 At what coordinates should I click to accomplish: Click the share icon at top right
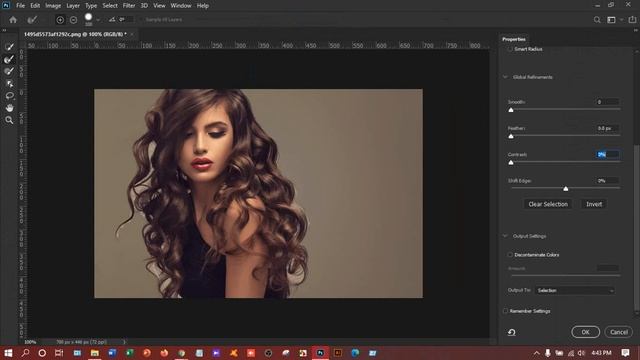[632, 20]
